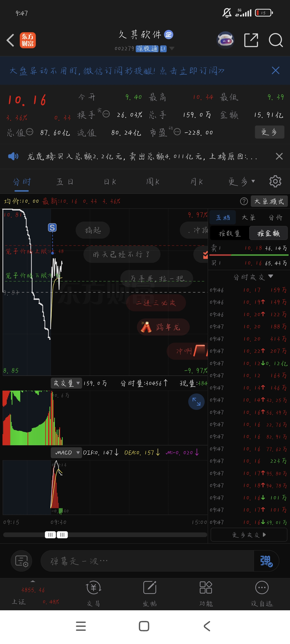Screen dimensions: 290x644
Task: Tap the 路年龙 danmaku bubble
Action: coord(163,327)
